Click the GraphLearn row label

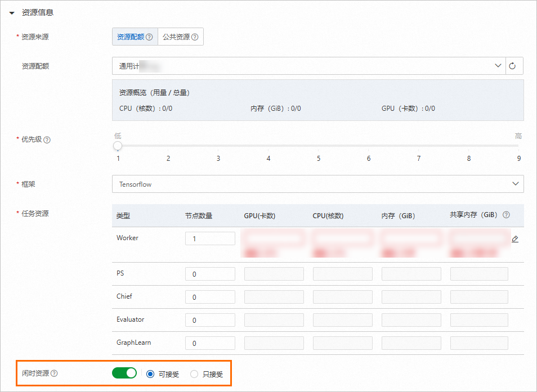coord(133,343)
